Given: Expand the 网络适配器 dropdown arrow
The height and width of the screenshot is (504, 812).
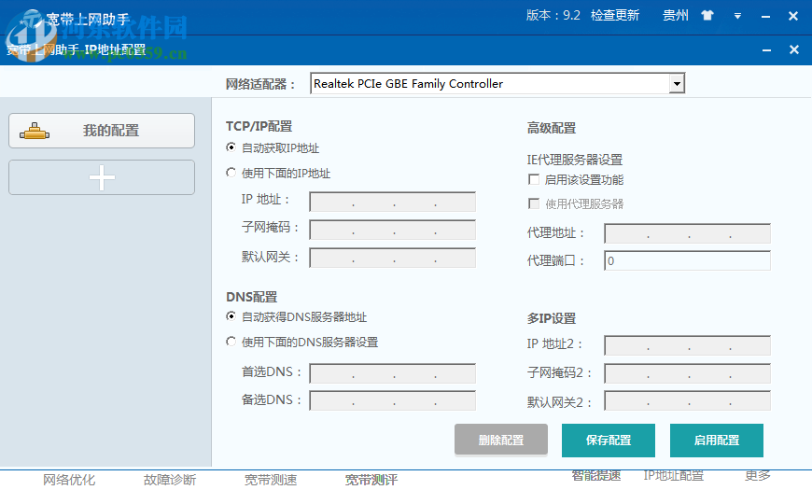Looking at the screenshot, I should point(677,83).
